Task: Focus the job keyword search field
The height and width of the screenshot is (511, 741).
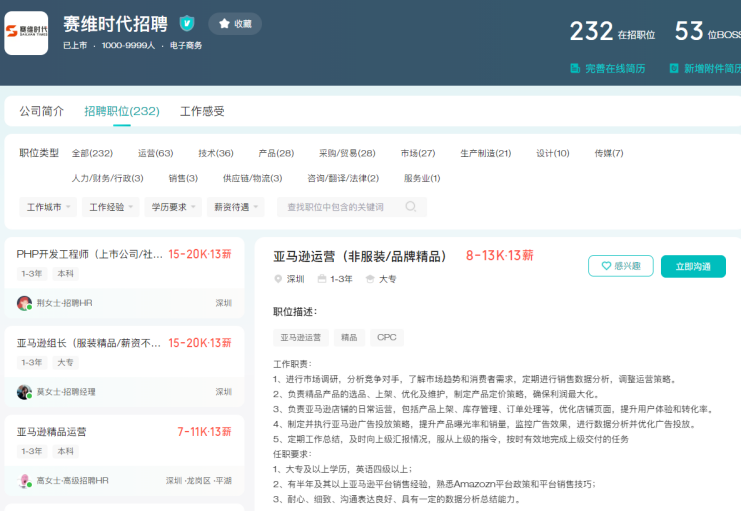Action: [352, 207]
